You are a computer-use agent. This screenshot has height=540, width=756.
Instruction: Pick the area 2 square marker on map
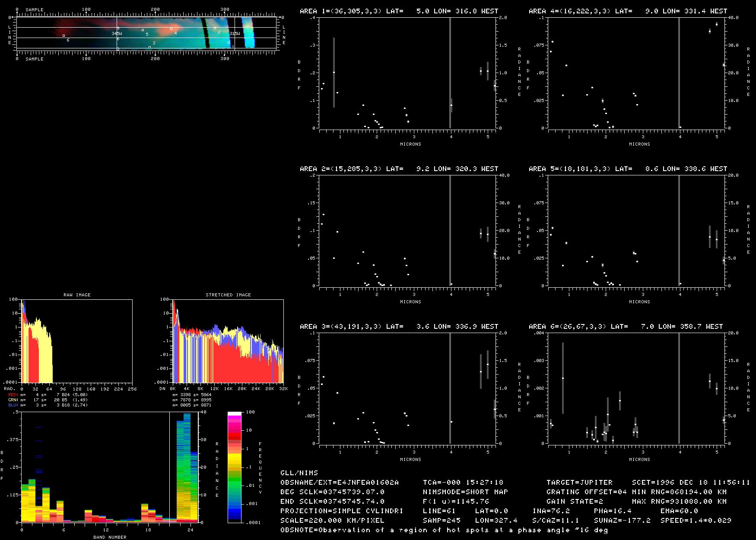click(x=215, y=28)
